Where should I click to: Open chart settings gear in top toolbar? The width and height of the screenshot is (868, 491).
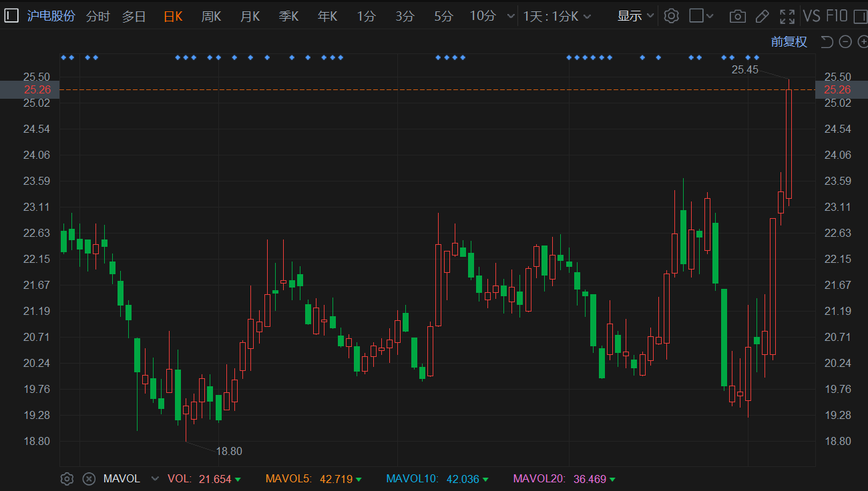[x=672, y=16]
